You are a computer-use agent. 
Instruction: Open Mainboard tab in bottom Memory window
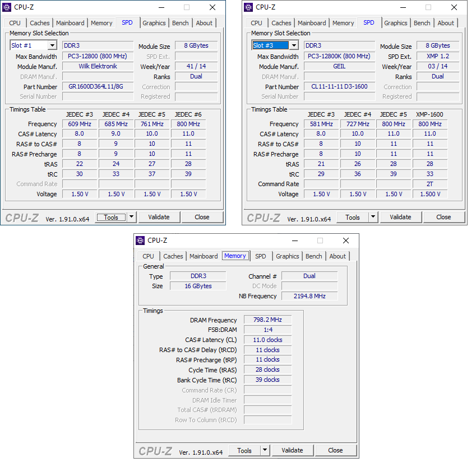tap(204, 256)
